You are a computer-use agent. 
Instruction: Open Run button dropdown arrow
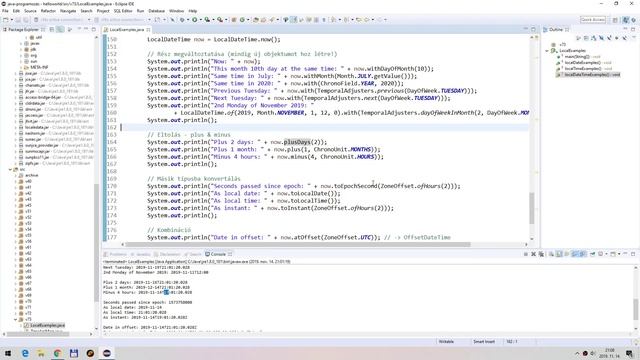point(200,20)
